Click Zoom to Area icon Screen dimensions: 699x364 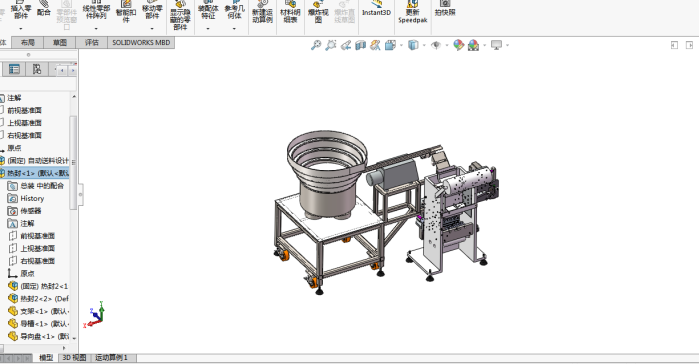coord(331,45)
